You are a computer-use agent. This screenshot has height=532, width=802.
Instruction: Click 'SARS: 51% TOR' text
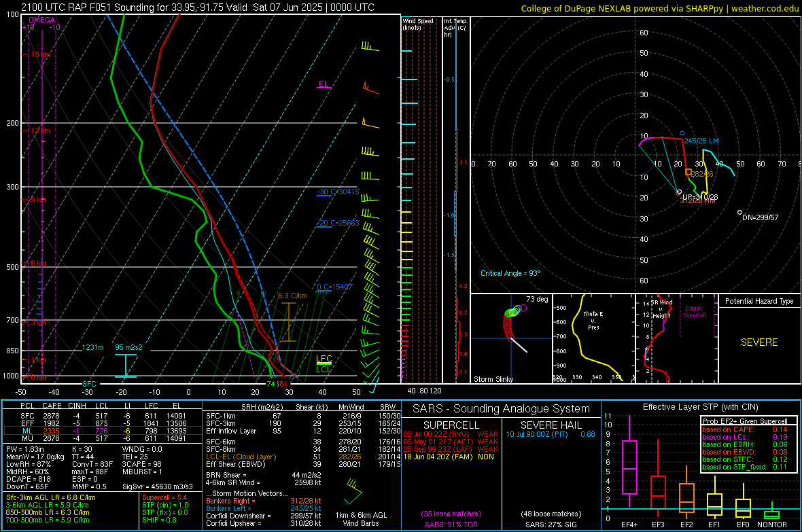451,525
